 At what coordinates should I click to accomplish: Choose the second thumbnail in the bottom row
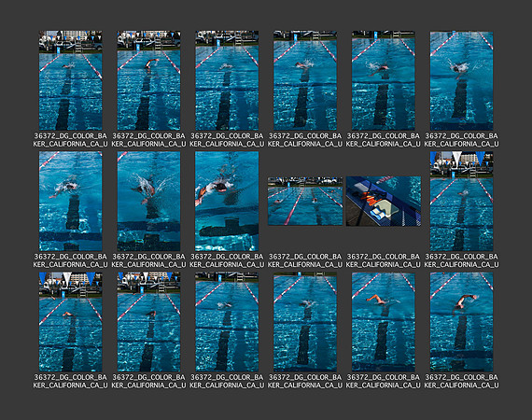pyautogui.click(x=148, y=322)
